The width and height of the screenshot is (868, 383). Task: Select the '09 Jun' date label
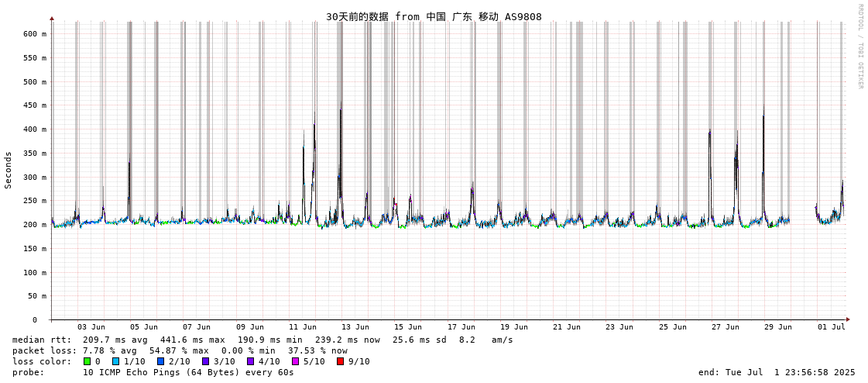pos(250,327)
